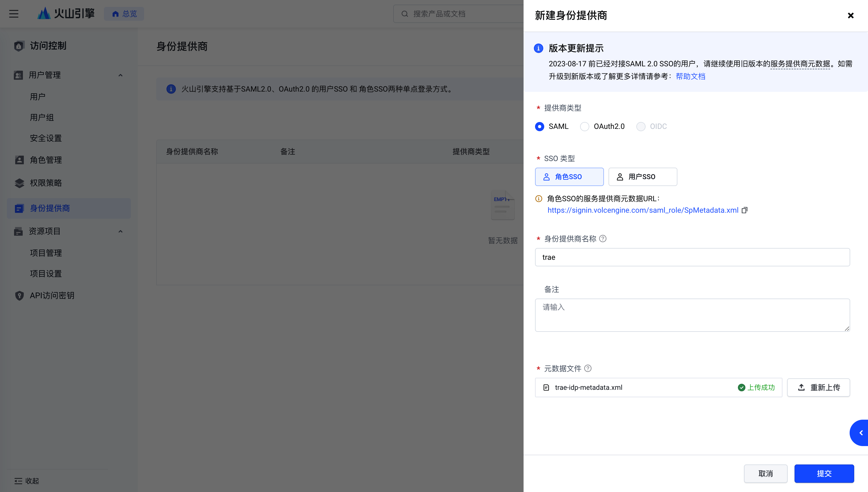Click 重新上传 to re-upload metadata
868x492 pixels.
818,388
